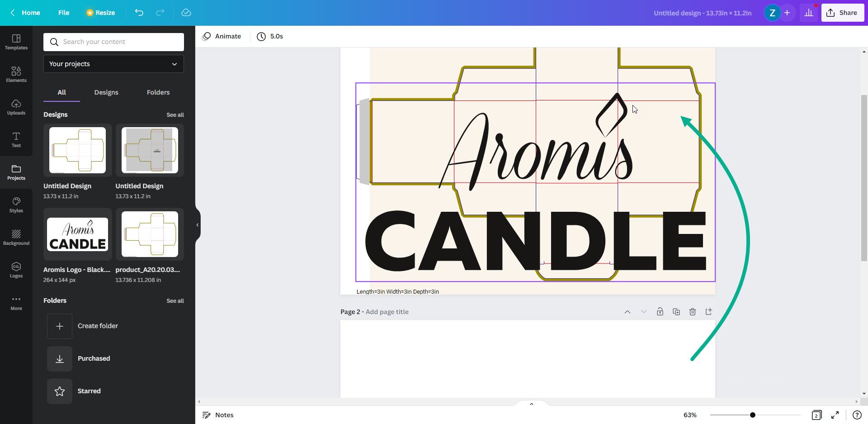868x424 pixels.
Task: Collapse the side panel with the chevron
Action: [197, 225]
